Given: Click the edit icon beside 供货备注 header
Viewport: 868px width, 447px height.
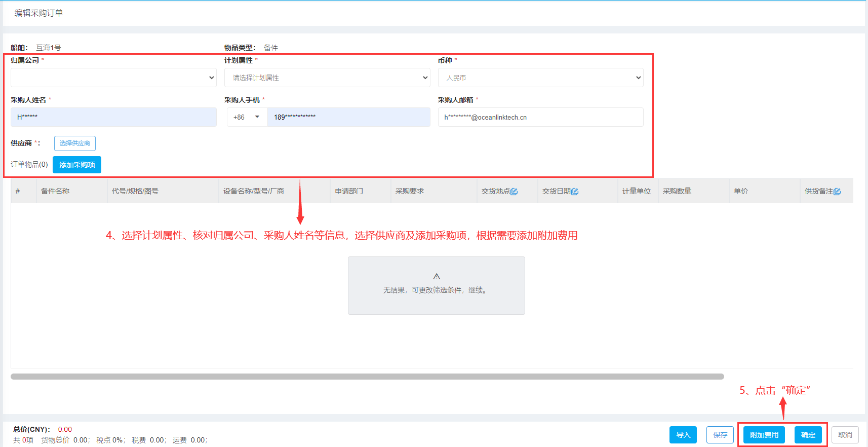Looking at the screenshot, I should click(837, 191).
